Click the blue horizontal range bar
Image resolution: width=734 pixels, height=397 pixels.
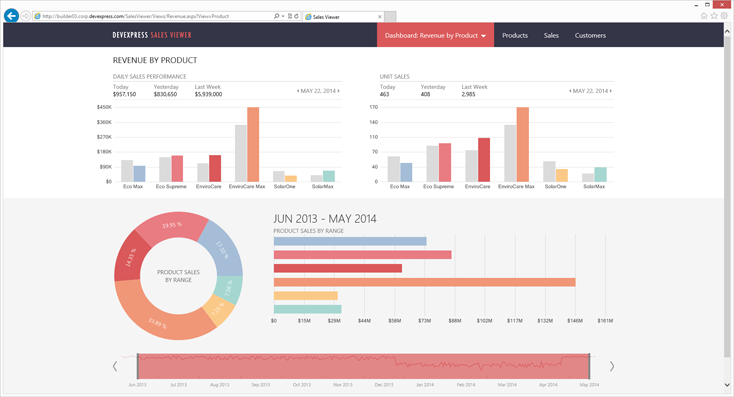350,242
